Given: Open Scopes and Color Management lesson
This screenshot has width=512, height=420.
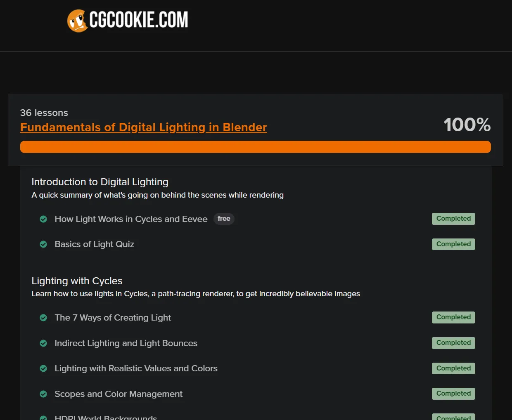Looking at the screenshot, I should (x=119, y=394).
